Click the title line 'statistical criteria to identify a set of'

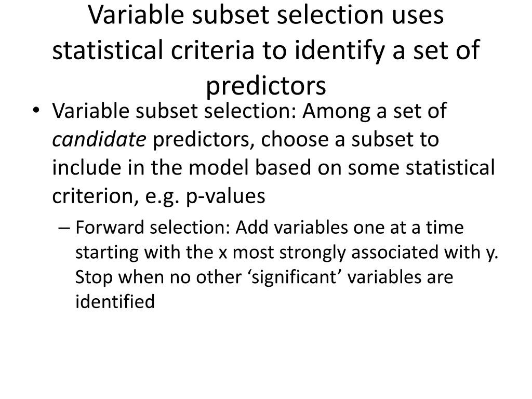click(266, 51)
